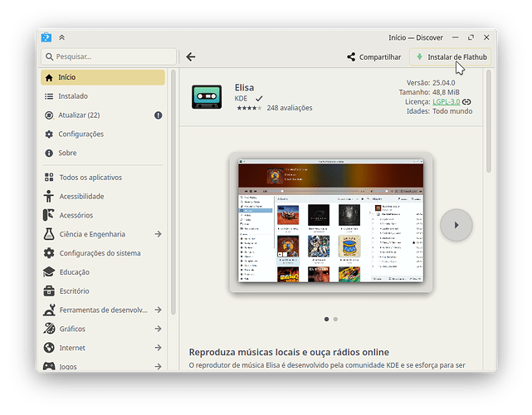Select the Acessibilidade category
Screen dimensions: 532x415
(x=103, y=197)
